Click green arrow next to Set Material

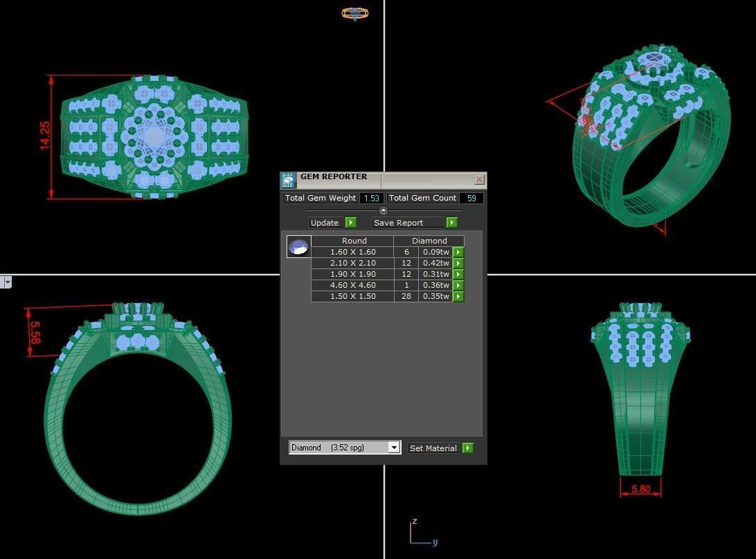click(468, 448)
